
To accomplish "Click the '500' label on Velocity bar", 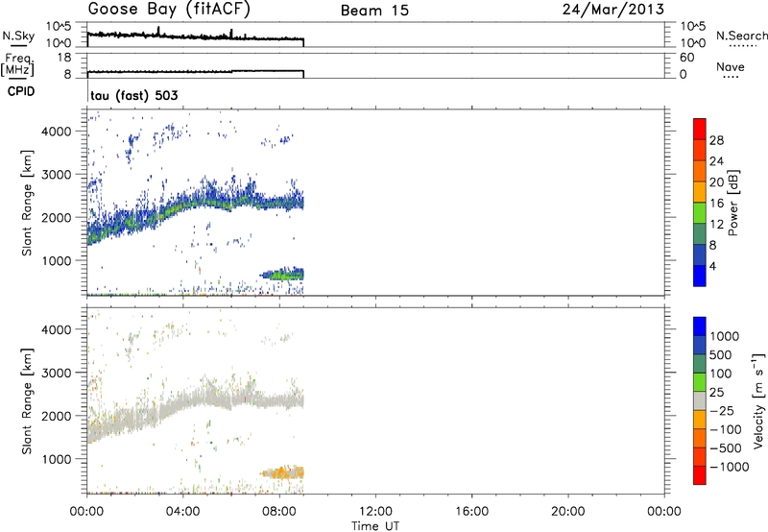I will click(720, 355).
